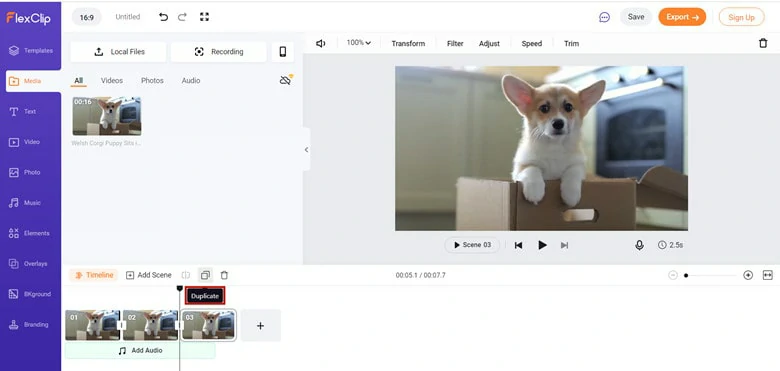Viewport: 780px width, 371px height.
Task: Duplicate the selected scene icon
Action: [205, 275]
